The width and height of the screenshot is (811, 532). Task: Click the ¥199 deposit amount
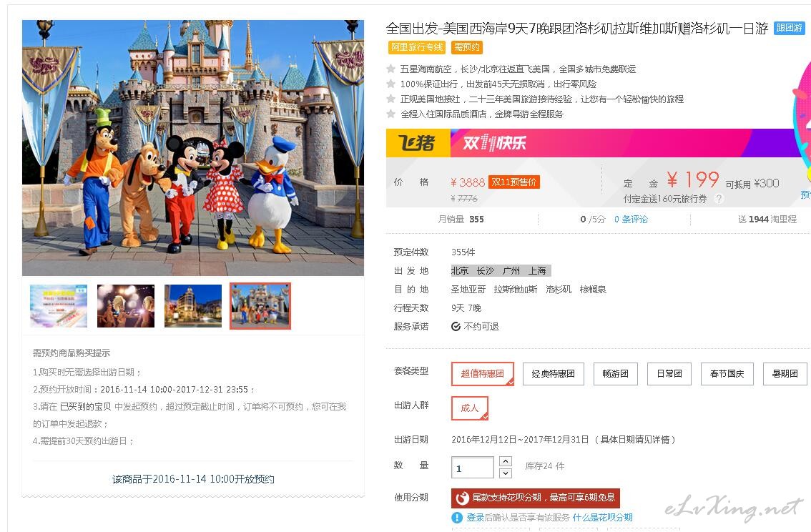[692, 180]
